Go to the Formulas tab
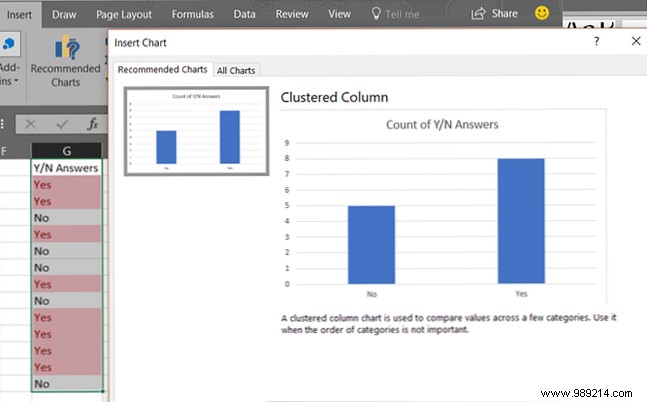 (193, 14)
